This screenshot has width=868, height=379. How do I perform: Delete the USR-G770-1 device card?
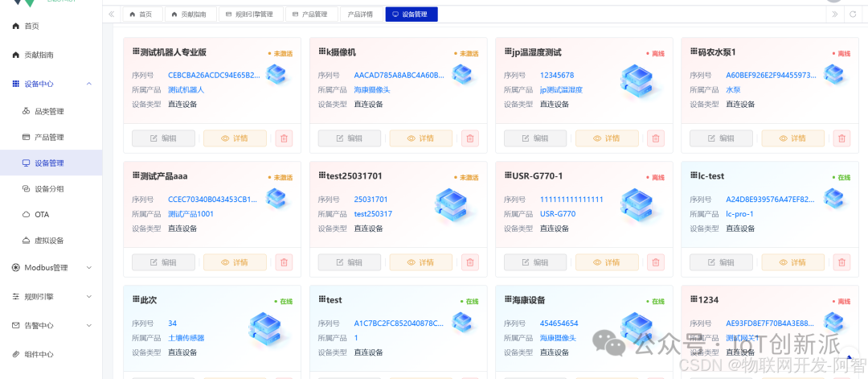coord(656,262)
